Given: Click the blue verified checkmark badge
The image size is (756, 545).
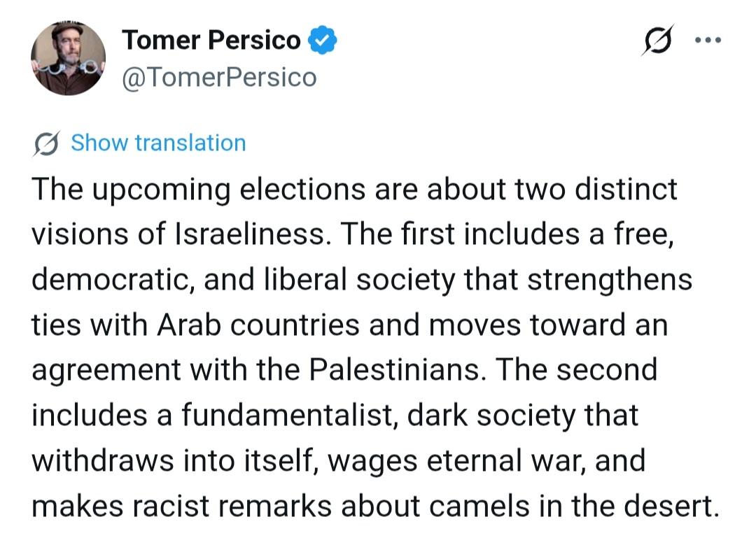Looking at the screenshot, I should coord(323,41).
